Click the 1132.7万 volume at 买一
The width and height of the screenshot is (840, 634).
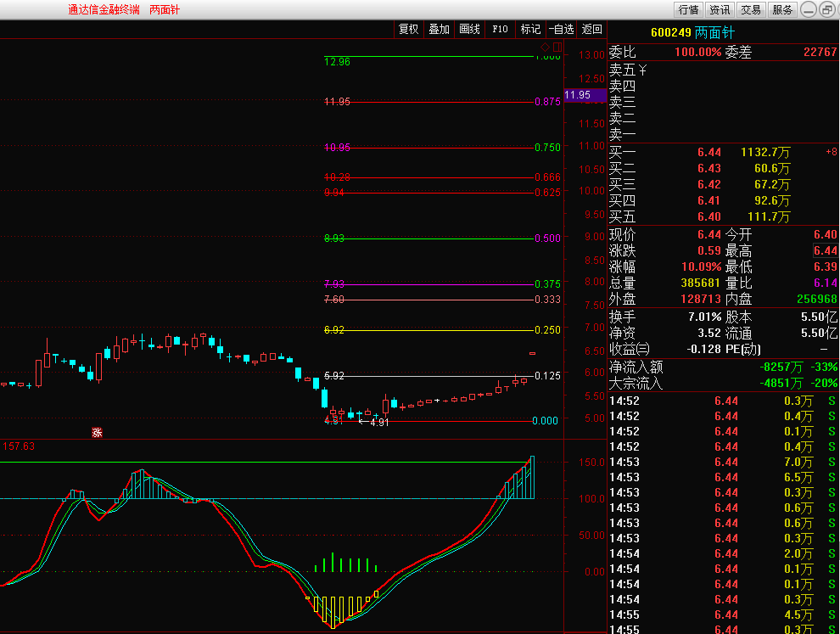point(765,152)
